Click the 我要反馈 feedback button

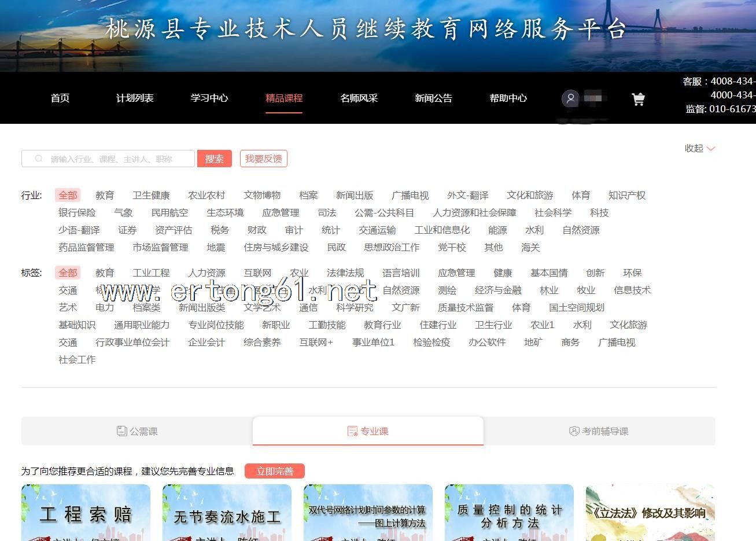263,159
